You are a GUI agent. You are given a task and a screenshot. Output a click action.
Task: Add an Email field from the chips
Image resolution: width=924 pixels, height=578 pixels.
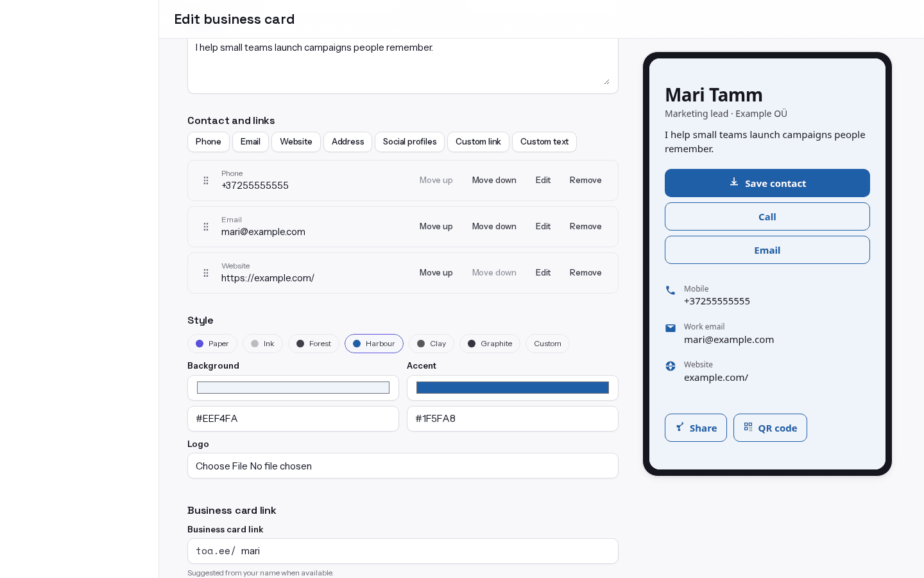click(250, 142)
